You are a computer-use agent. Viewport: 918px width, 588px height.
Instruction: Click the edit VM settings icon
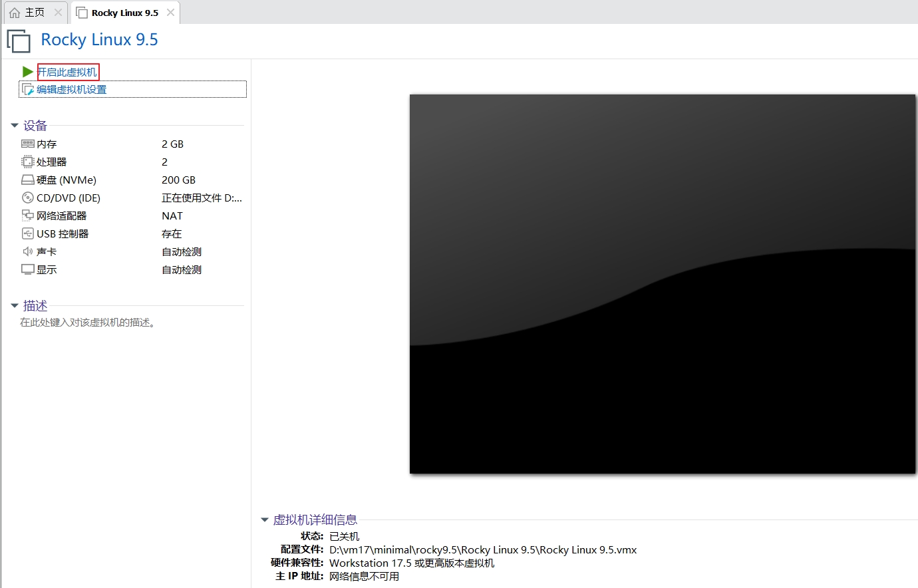[28, 89]
